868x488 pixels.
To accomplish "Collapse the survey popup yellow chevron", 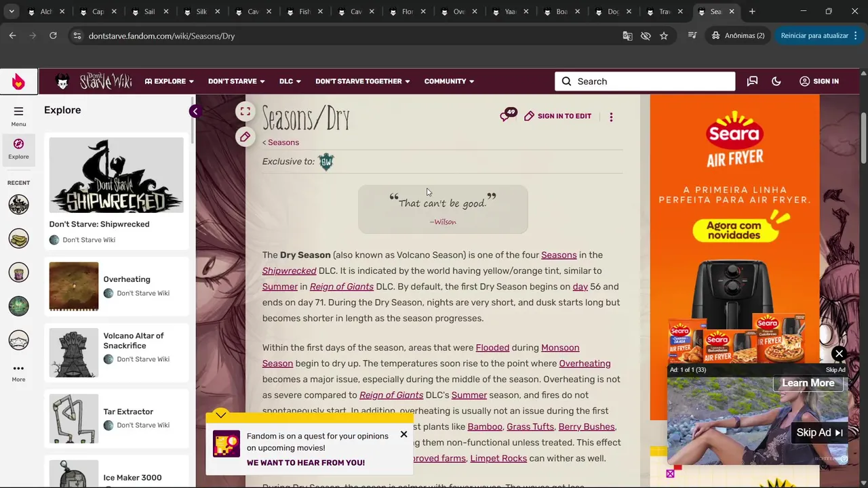I will [221, 415].
